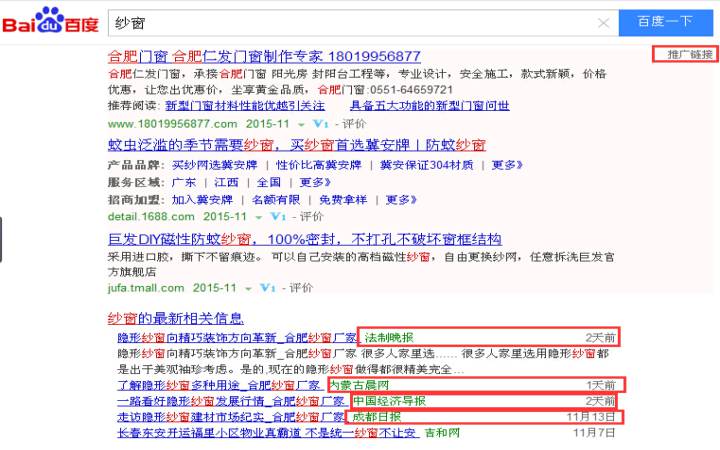Expand dropdown arrow next to www.18019956877.com
The width and height of the screenshot is (720, 450).
point(301,124)
